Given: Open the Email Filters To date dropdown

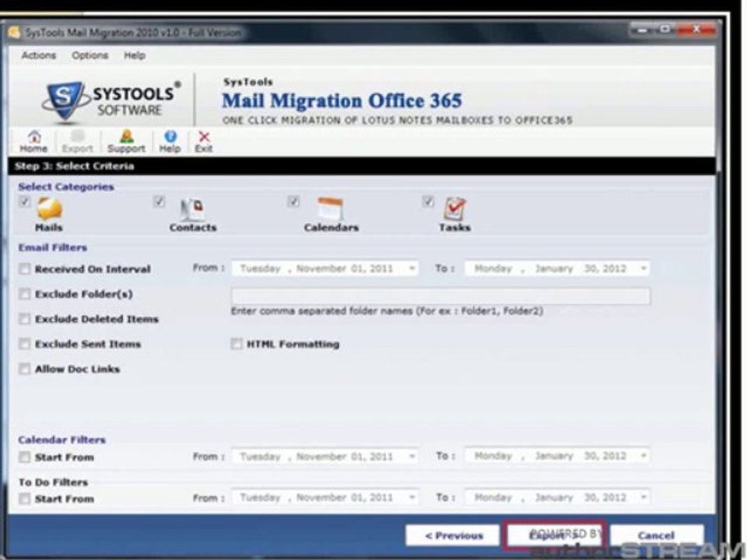Looking at the screenshot, I should click(644, 268).
